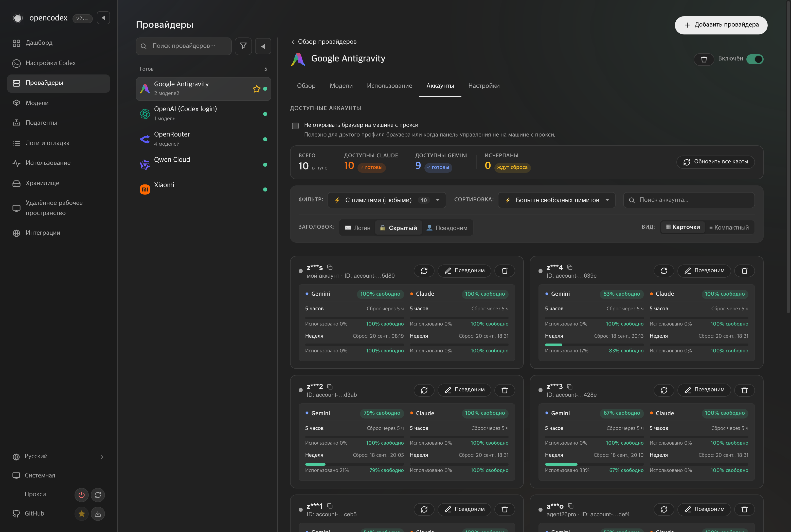Click the star icon on Google Antigravity
The width and height of the screenshot is (791, 532).
256,89
